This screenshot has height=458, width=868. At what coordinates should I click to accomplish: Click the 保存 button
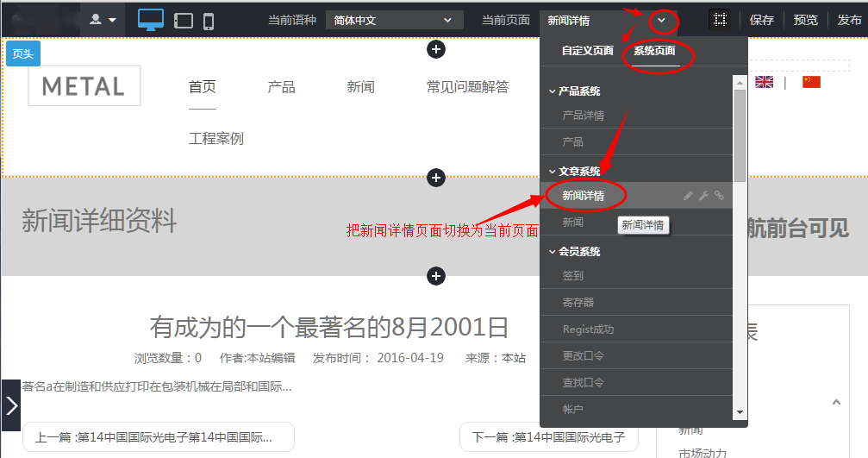762,20
